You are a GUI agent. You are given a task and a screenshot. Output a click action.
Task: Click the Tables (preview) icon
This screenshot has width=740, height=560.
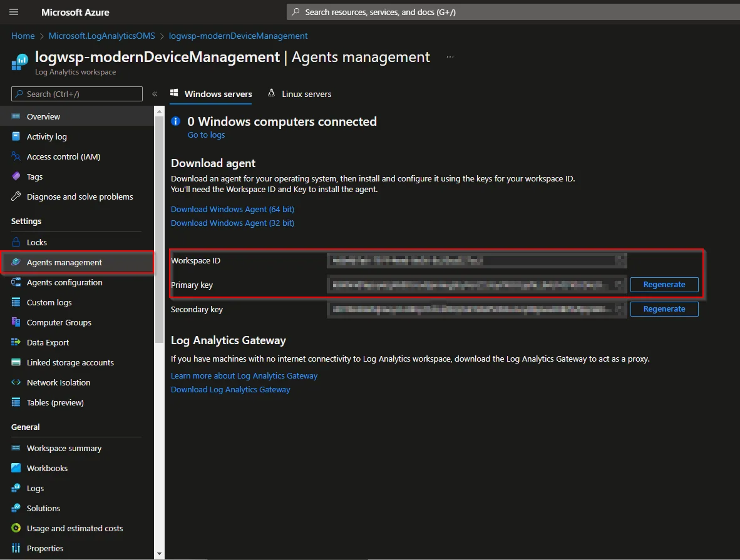[x=16, y=402]
